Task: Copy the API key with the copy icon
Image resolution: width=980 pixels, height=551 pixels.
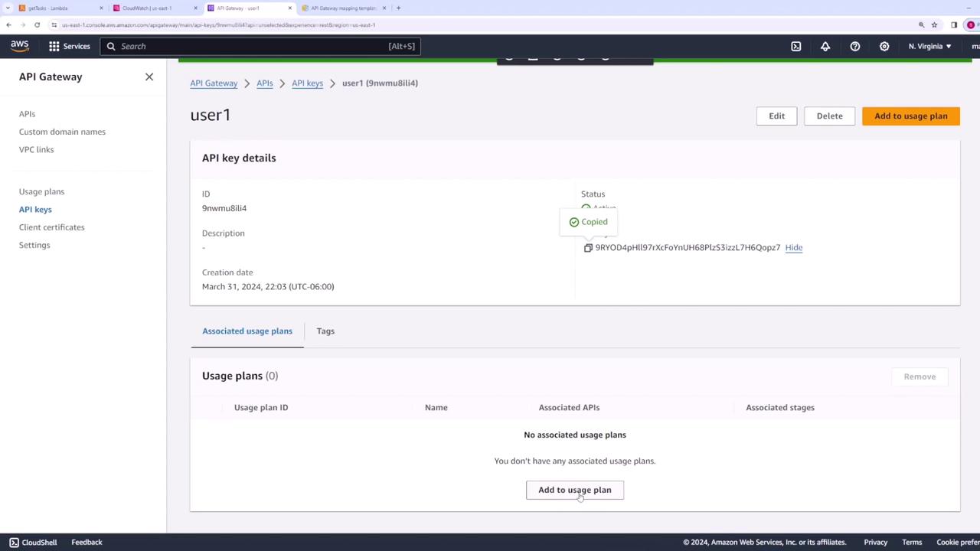Action: pos(588,248)
